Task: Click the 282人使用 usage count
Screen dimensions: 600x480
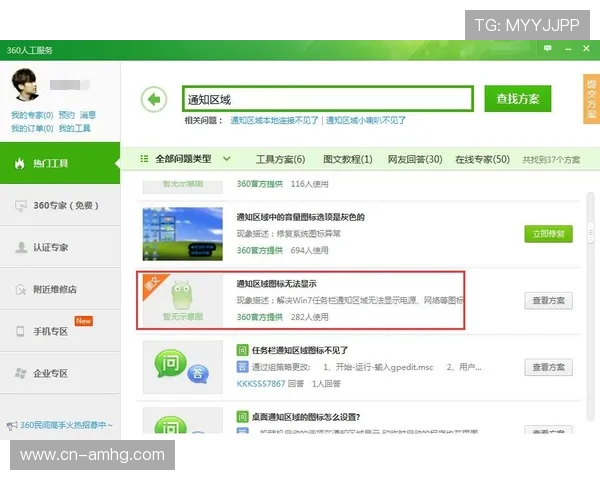Action: click(310, 317)
